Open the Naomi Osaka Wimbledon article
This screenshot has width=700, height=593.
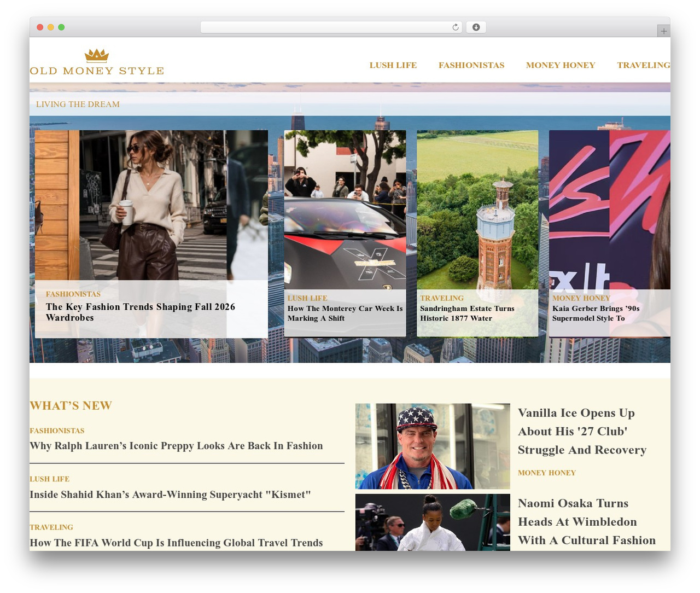[x=587, y=522]
